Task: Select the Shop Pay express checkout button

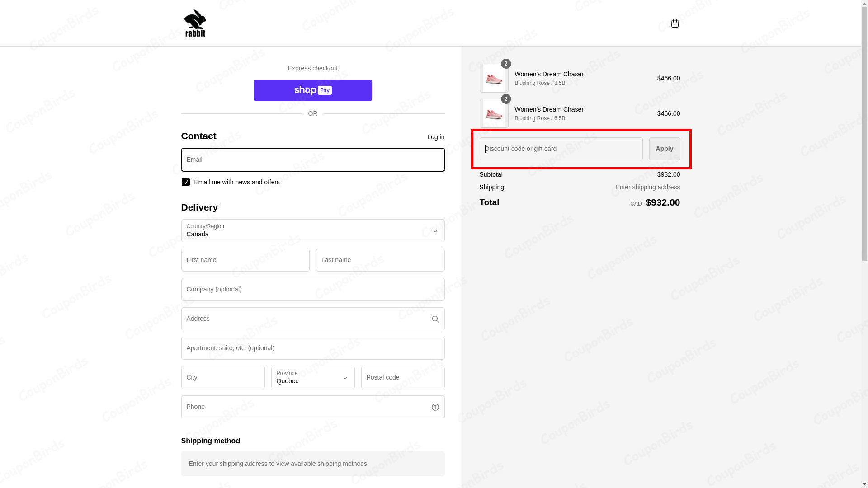Action: [x=312, y=90]
